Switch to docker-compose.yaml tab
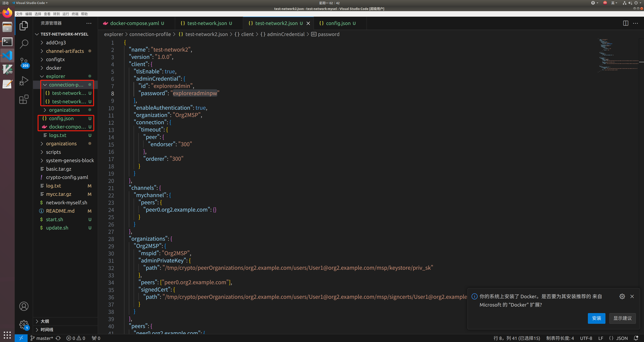The width and height of the screenshot is (644, 342). 136,23
